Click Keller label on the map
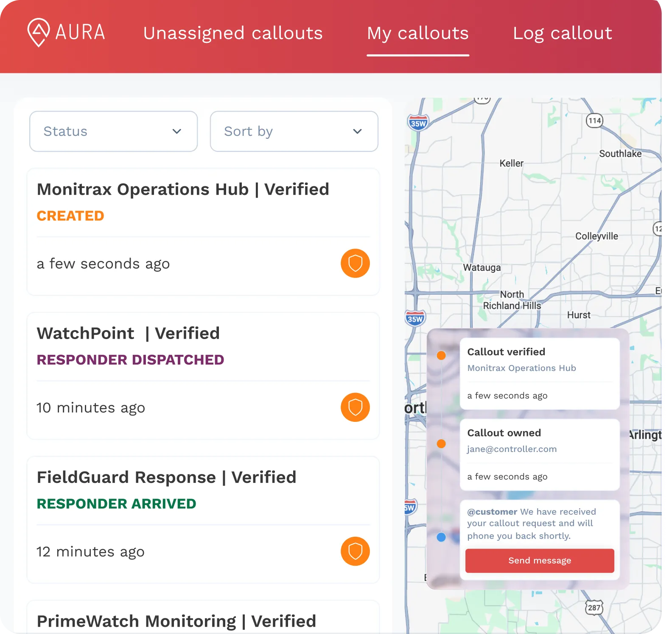This screenshot has width=672, height=634. point(511,163)
